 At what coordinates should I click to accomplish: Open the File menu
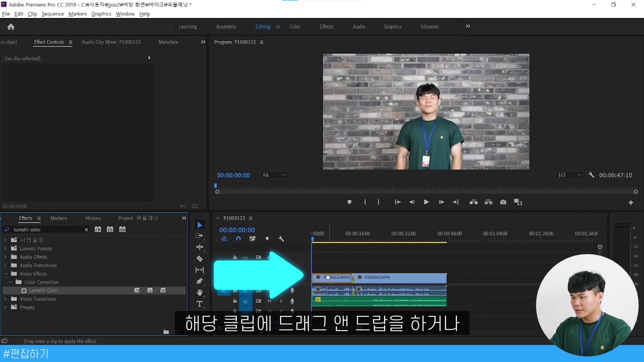[6, 14]
